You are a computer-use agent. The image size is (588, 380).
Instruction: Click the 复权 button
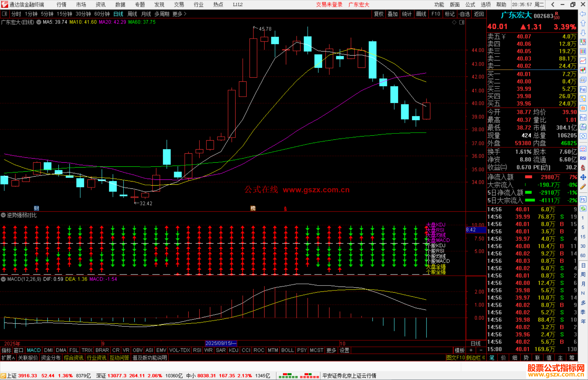(378, 14)
